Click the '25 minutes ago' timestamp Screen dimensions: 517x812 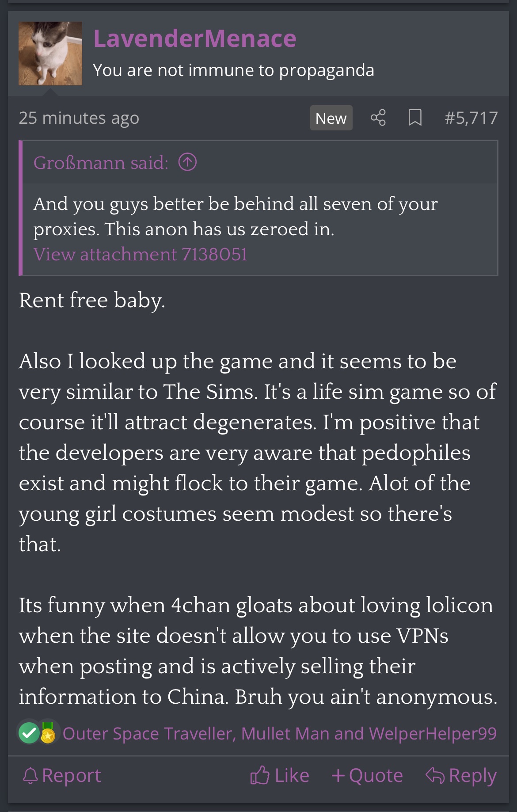79,118
